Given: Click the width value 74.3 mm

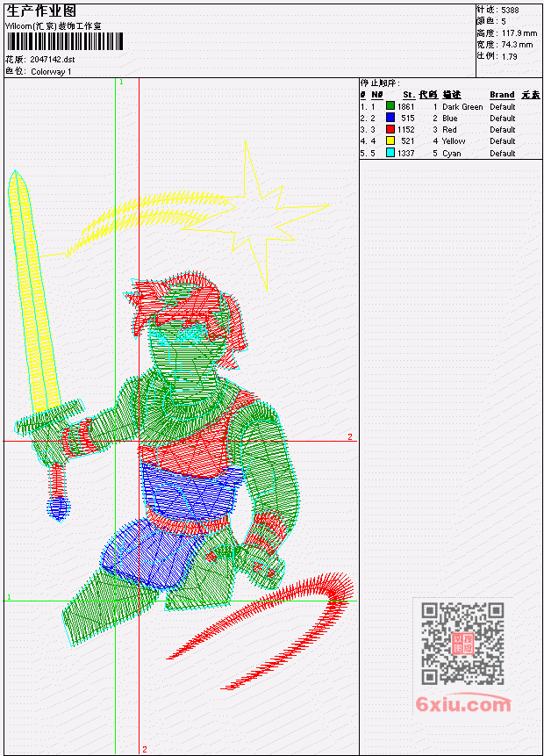Looking at the screenshot, I should coord(517,45).
